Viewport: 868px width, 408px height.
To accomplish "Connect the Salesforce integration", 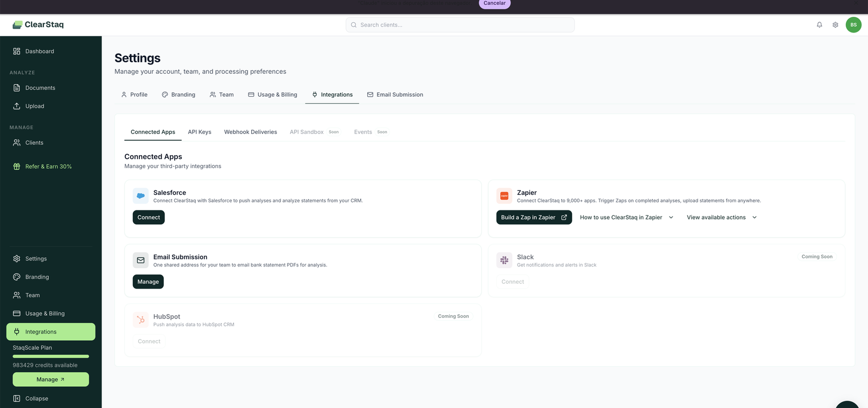I will click(149, 217).
